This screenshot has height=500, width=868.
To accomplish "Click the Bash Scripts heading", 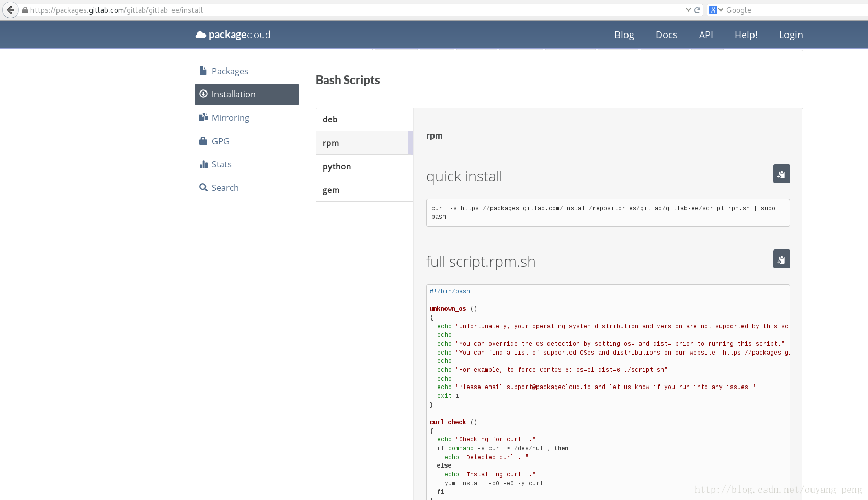I will [x=348, y=80].
